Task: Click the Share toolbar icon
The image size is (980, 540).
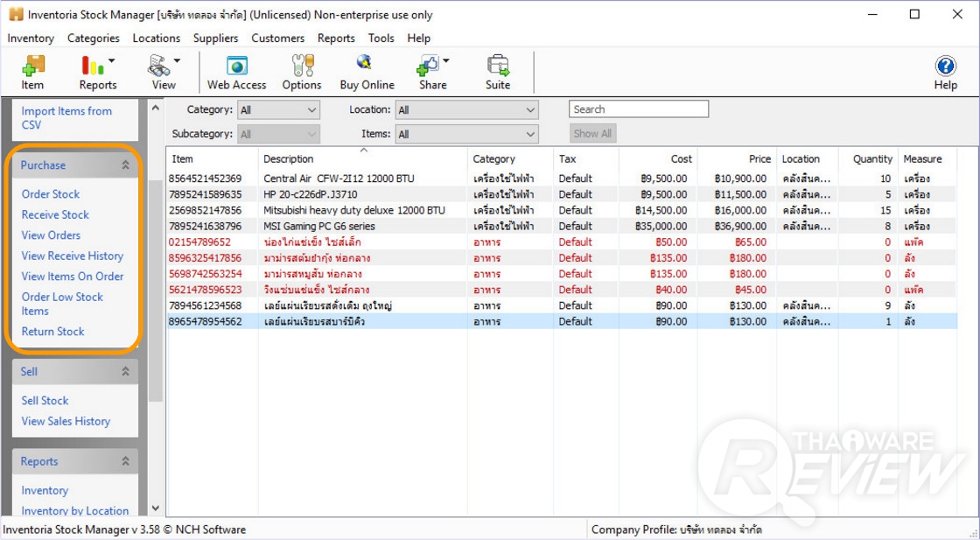Action: pos(432,72)
